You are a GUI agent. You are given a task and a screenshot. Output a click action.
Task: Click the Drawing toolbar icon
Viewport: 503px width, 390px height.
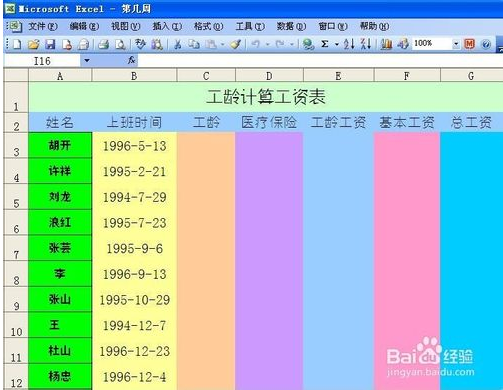click(403, 44)
